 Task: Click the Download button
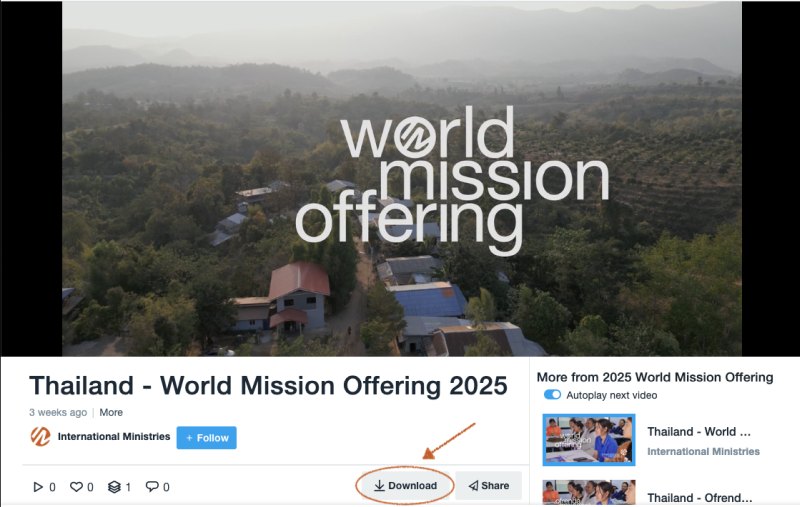coord(406,486)
